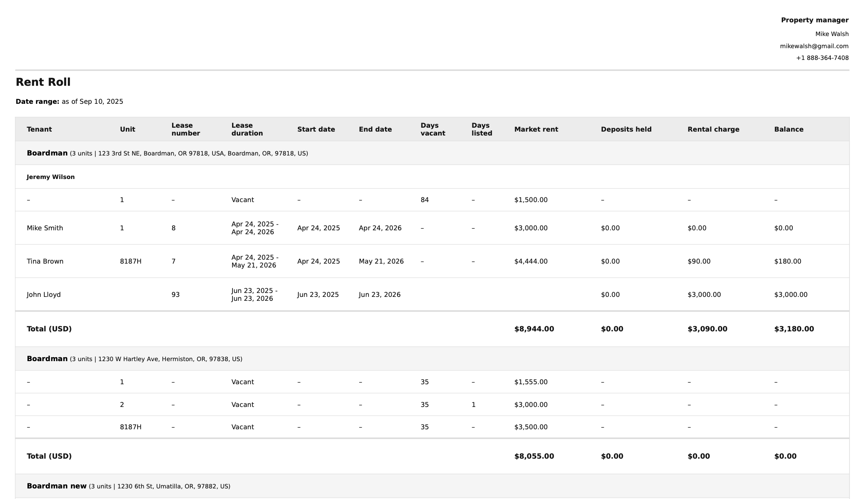Click the $180.00 balance cell

[x=788, y=262]
